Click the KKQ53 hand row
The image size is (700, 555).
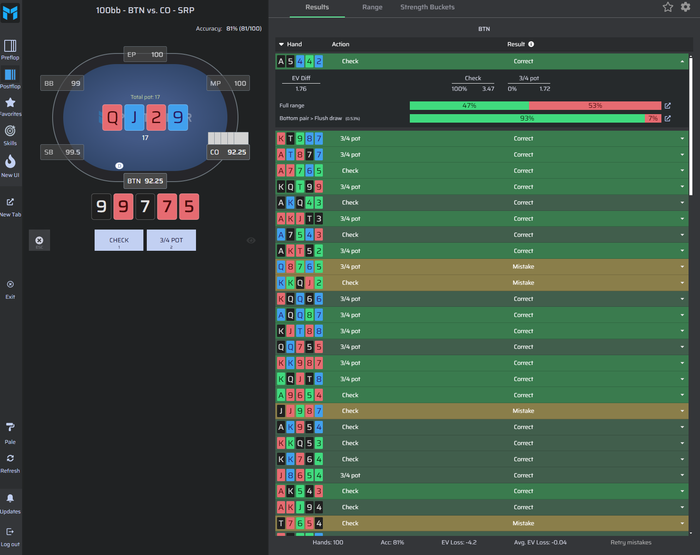pos(482,443)
